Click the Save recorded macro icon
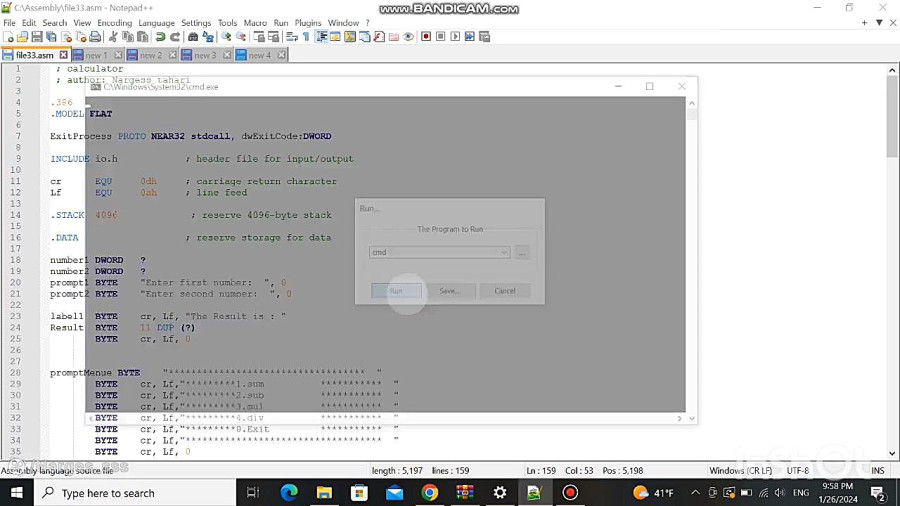 tap(484, 37)
